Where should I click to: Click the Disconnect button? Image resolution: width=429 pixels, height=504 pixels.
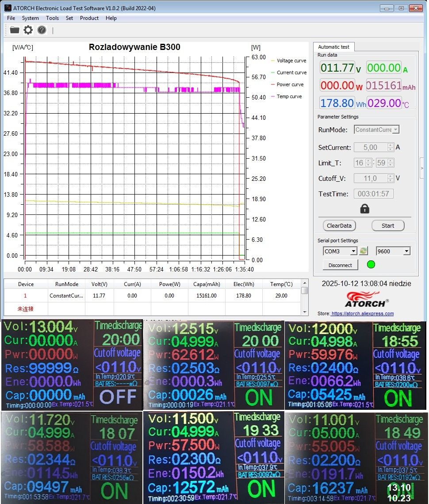coord(340,265)
